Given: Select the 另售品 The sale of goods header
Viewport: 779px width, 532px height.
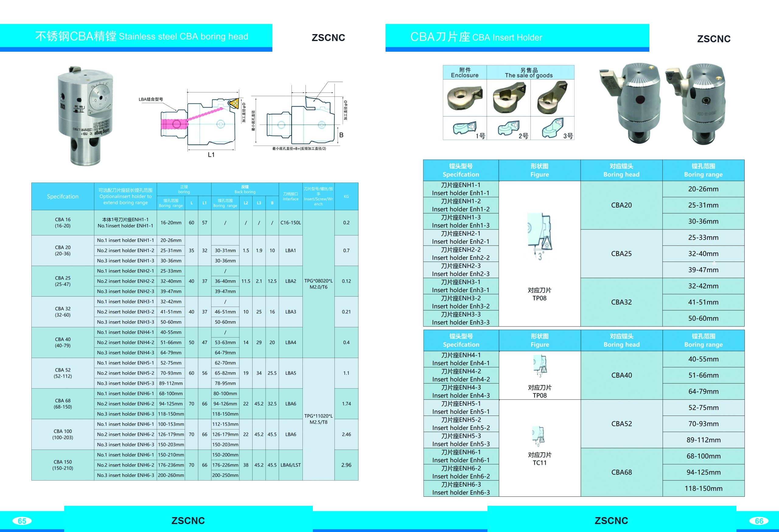Looking at the screenshot, I should pyautogui.click(x=530, y=72).
